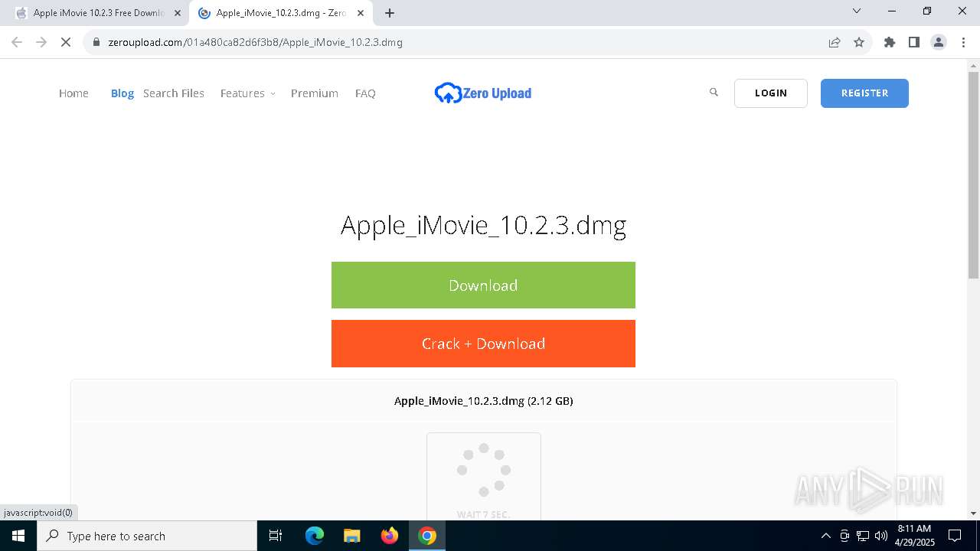Screen dimensions: 980x551
Task: Show hidden system tray icons
Action: click(825, 536)
